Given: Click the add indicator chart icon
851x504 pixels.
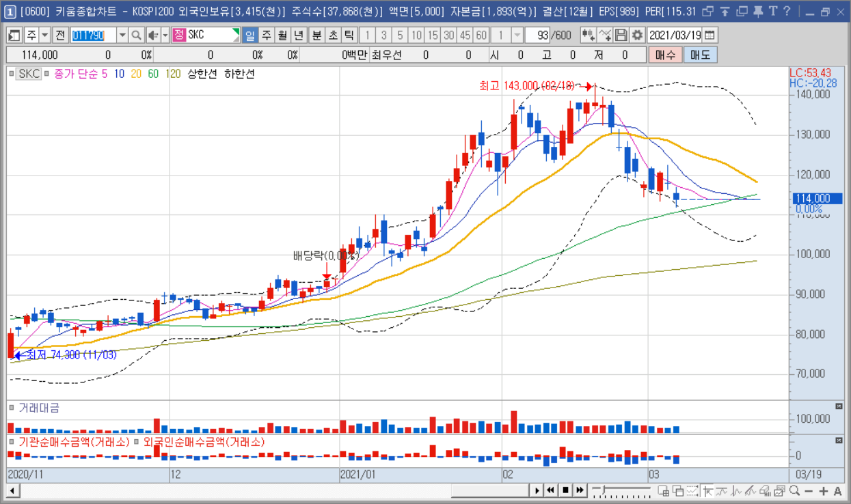Looking at the screenshot, I should pos(588,35).
